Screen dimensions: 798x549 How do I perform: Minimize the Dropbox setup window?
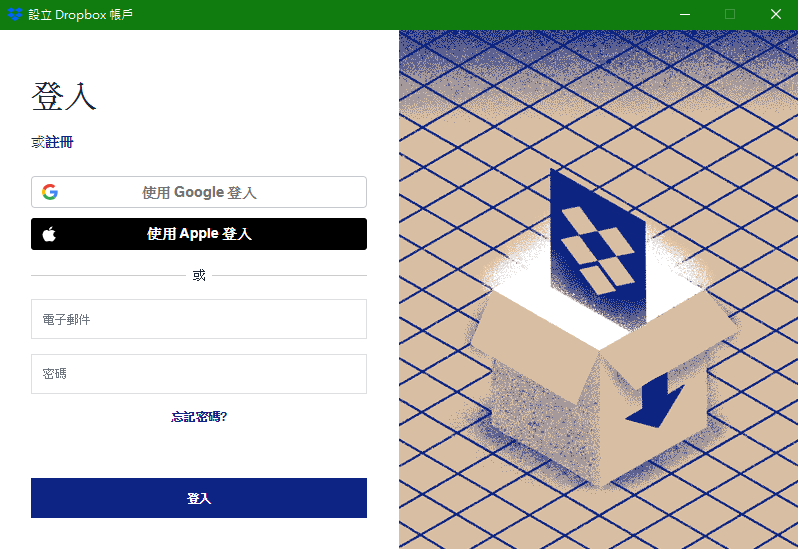(685, 14)
